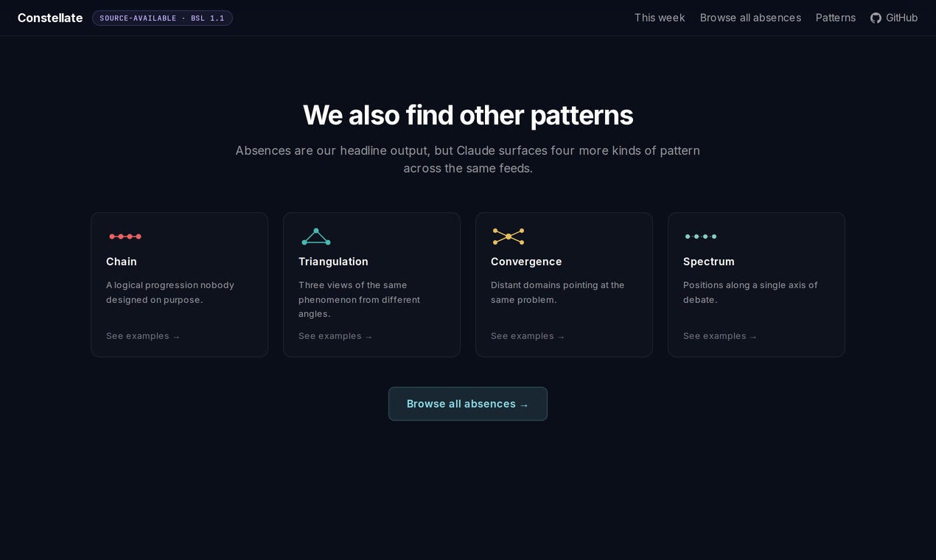Select "Browse all absences" in the top navigation
Screen dimensions: 936x560
tap(750, 18)
